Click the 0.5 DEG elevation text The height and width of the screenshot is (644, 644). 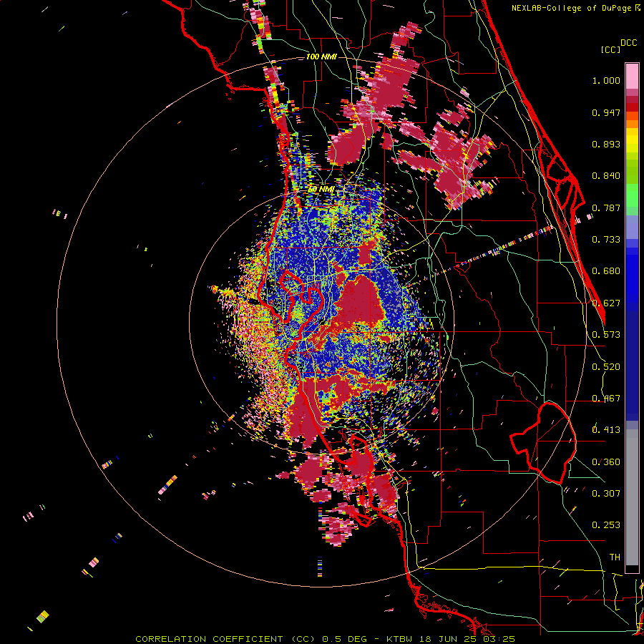tap(346, 639)
